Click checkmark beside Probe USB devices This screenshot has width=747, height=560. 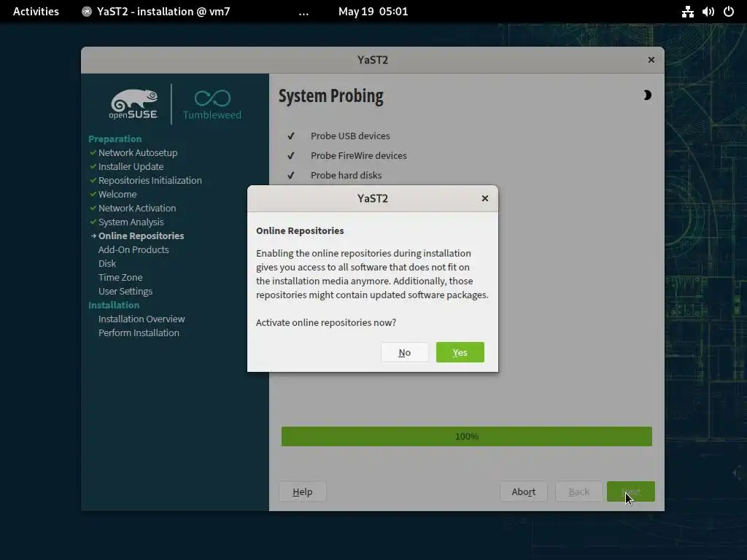[291, 136]
